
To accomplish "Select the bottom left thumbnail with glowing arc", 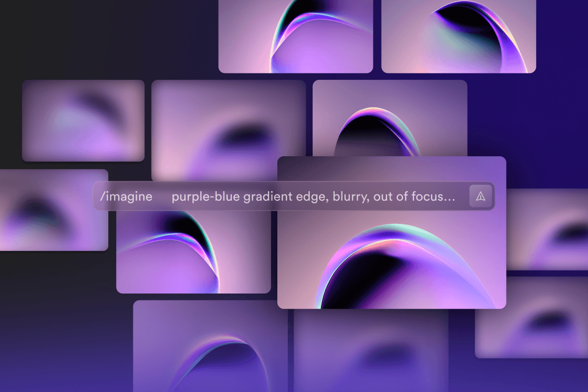I will pyautogui.click(x=210, y=348).
